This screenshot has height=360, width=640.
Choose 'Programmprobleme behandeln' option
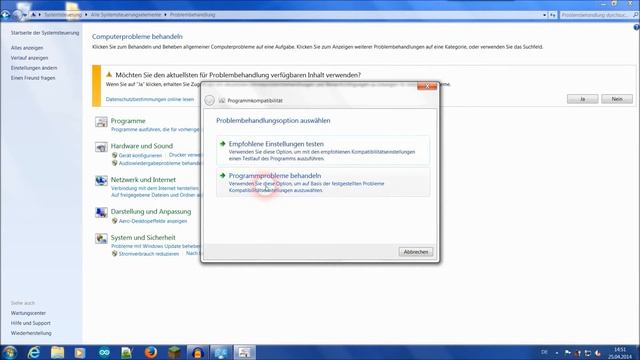coord(323,182)
